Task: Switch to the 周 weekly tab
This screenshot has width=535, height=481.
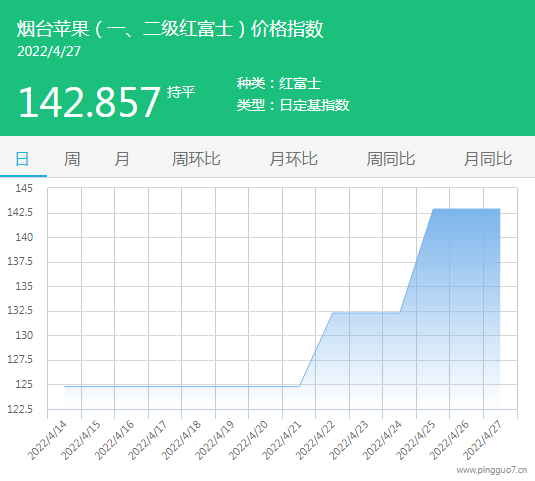Action: click(72, 159)
